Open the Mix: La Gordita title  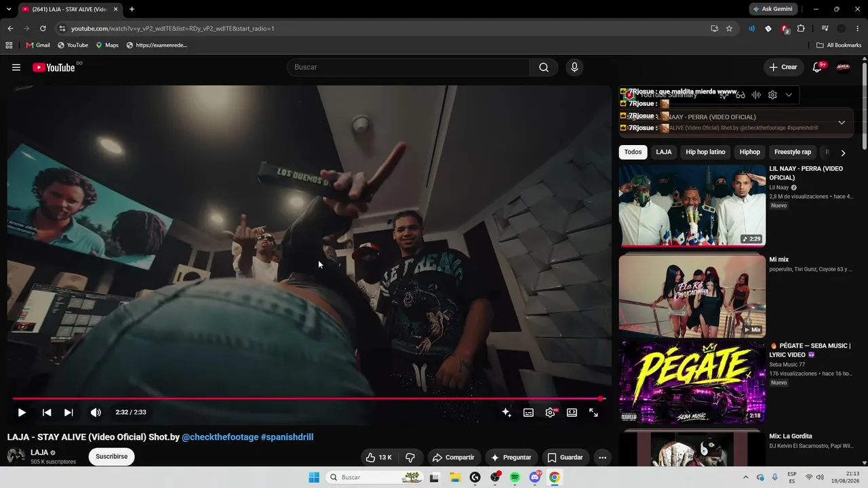pyautogui.click(x=790, y=436)
